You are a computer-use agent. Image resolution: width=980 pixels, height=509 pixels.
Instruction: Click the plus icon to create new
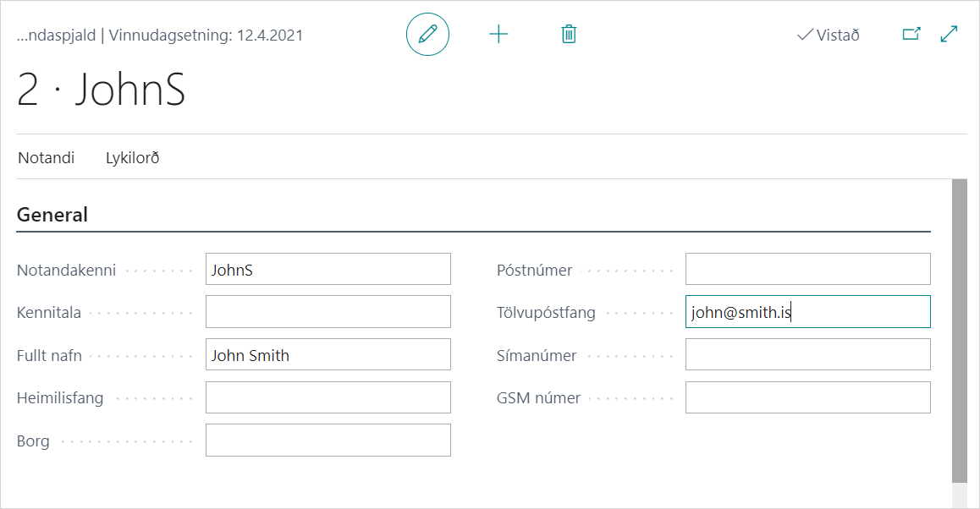click(499, 35)
